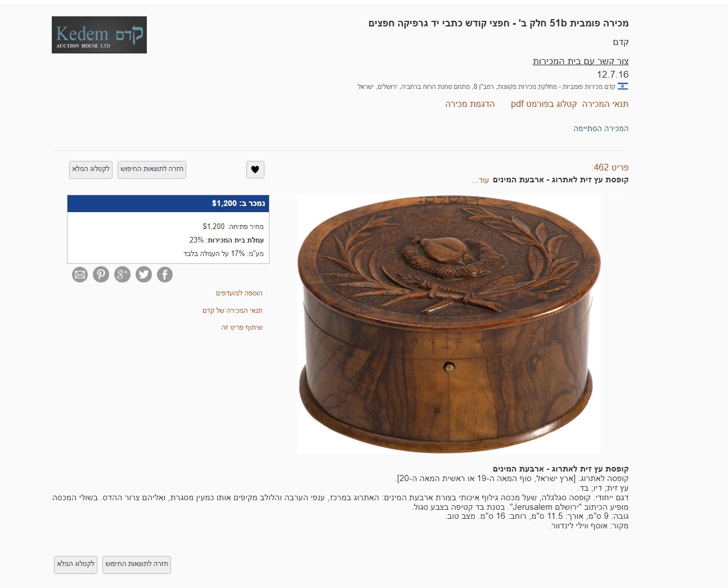Image resolution: width=728 pixels, height=588 pixels.
Task: Share this lot on Facebook
Action: [164, 275]
